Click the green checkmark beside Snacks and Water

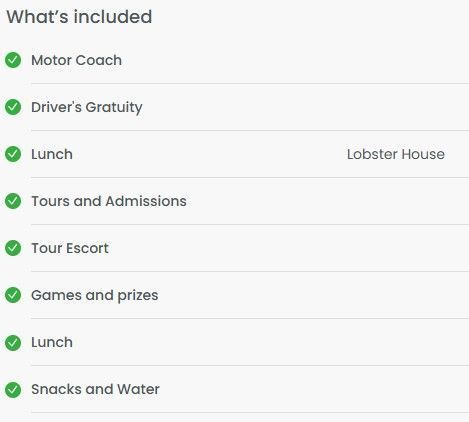tap(13, 390)
